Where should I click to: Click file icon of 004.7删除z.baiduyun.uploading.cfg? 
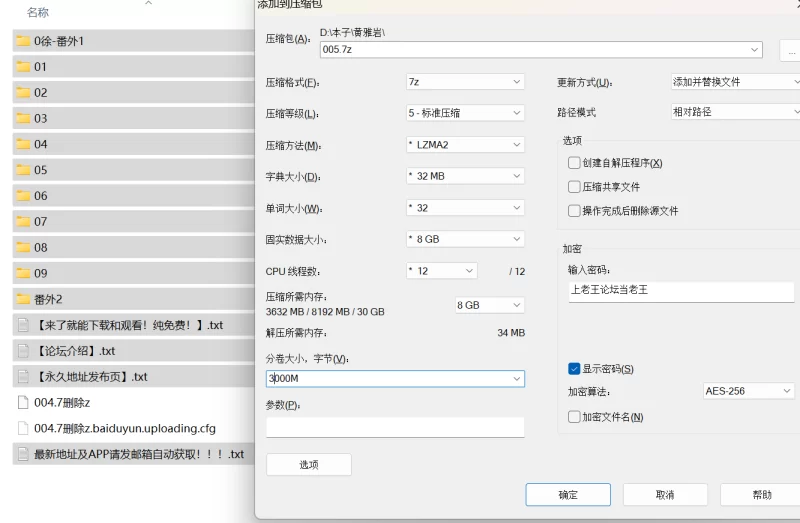(x=23, y=428)
